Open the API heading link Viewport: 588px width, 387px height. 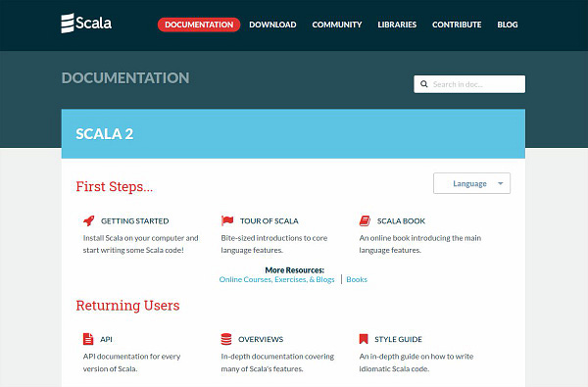pos(106,339)
